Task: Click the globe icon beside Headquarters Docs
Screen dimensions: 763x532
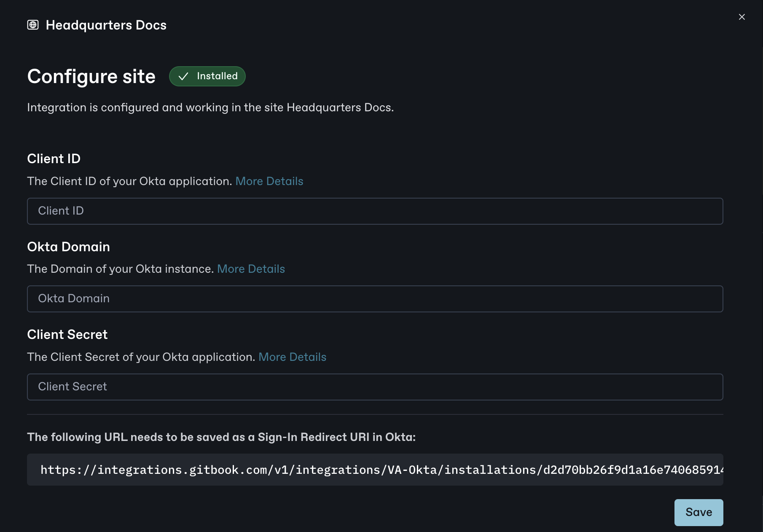Action: click(x=33, y=25)
